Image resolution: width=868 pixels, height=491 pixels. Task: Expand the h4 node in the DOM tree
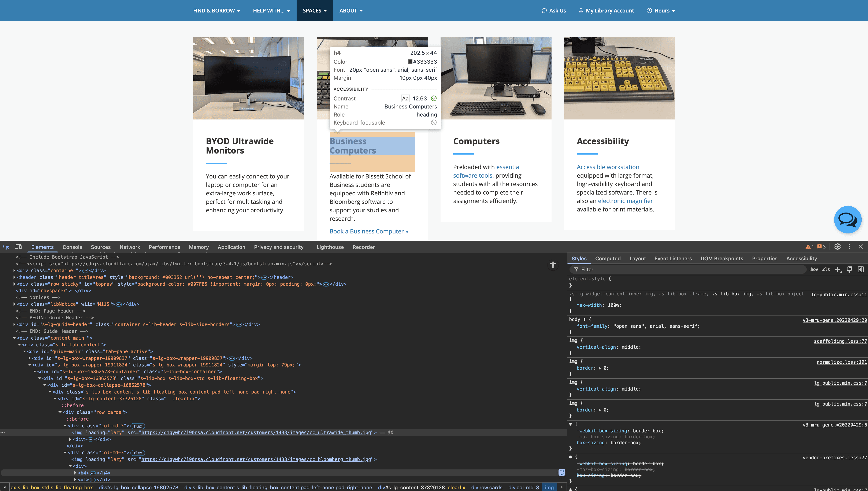point(75,473)
